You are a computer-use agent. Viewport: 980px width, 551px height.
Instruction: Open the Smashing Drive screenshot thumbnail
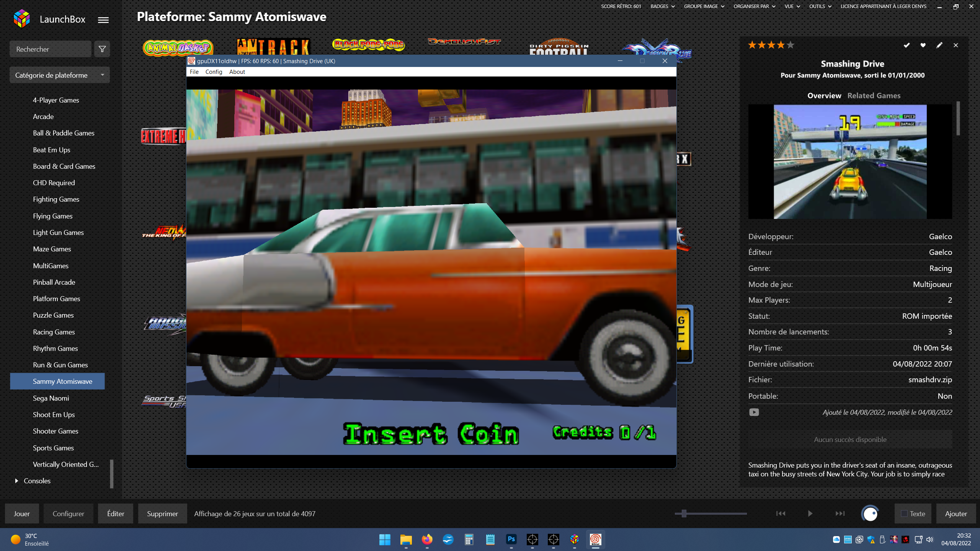pos(850,161)
